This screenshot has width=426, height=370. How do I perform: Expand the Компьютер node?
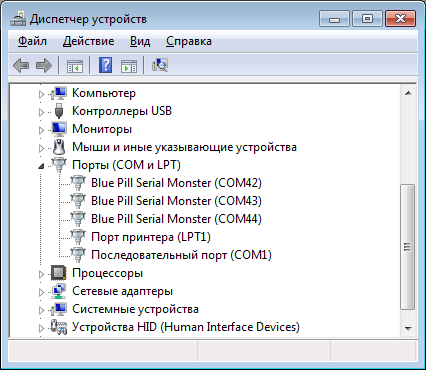tap(41, 94)
